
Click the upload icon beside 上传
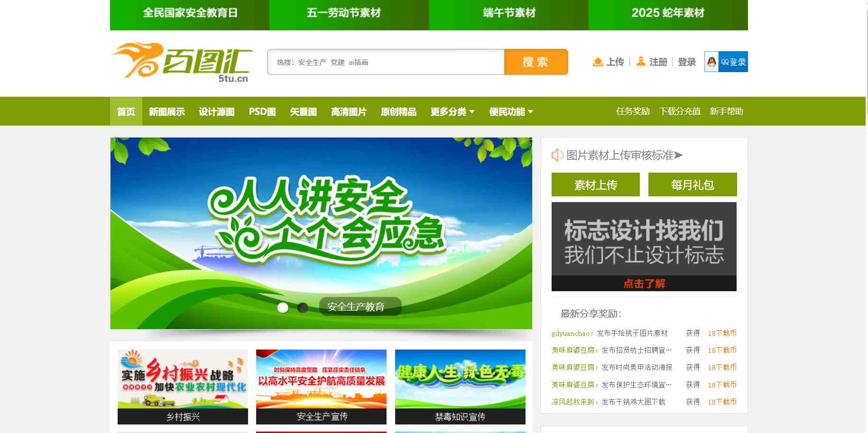(x=598, y=62)
